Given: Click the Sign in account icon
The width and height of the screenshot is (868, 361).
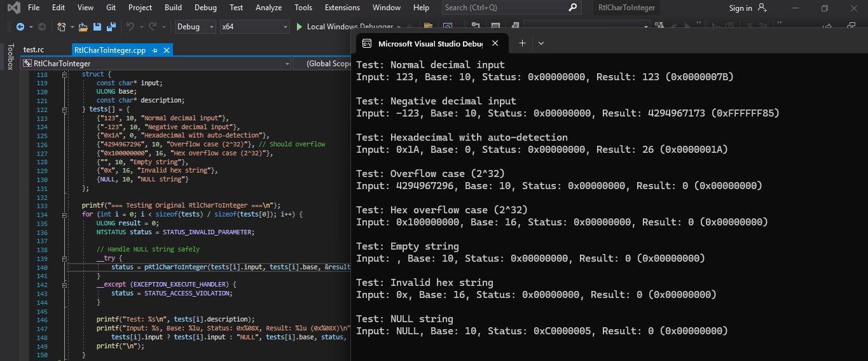Looking at the screenshot, I should (x=762, y=8).
